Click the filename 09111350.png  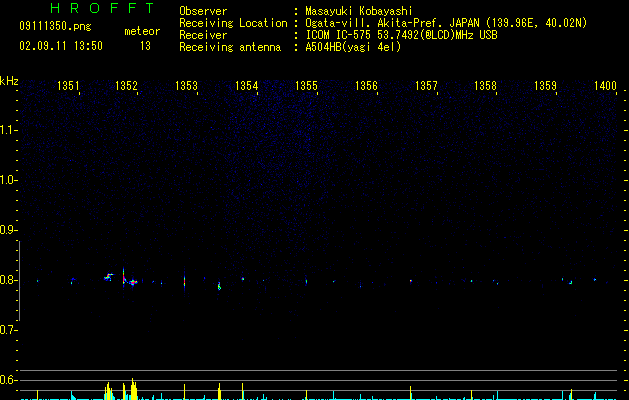(55, 27)
